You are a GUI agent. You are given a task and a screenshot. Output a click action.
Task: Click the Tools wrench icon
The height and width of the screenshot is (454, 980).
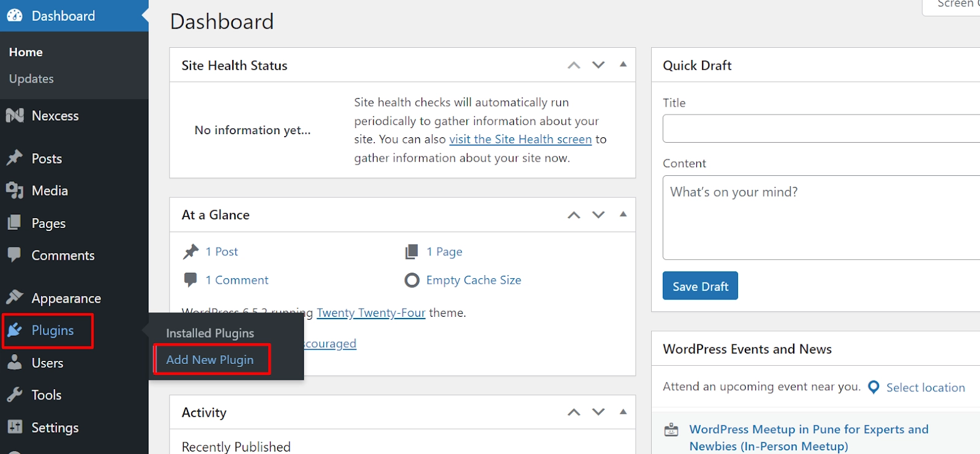coord(15,395)
